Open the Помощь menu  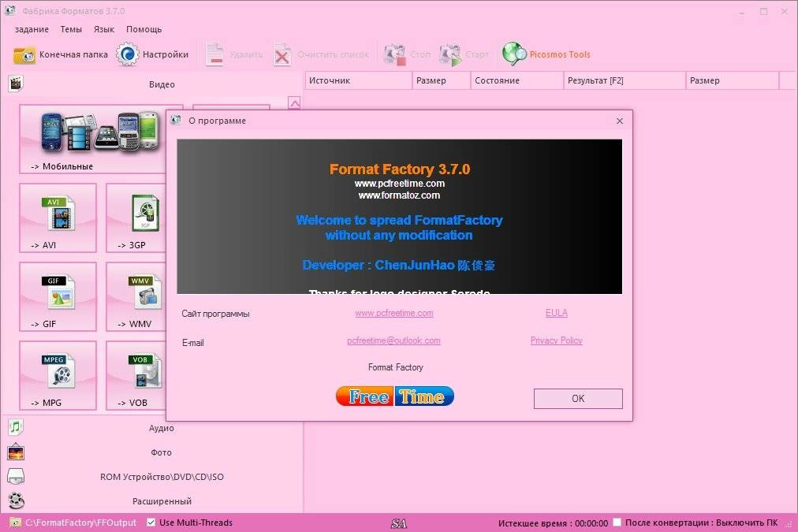(144, 29)
